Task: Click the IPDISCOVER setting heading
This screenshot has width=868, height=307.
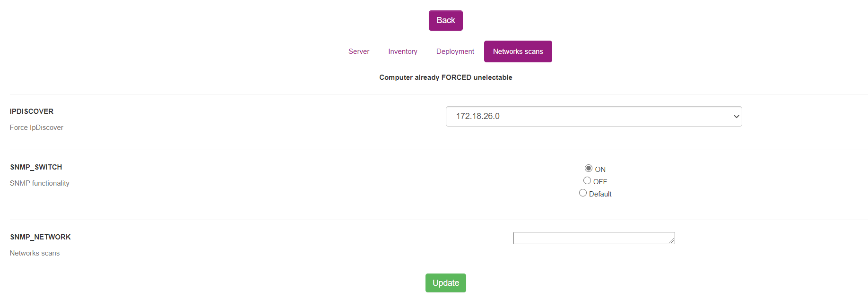Action: pos(32,111)
